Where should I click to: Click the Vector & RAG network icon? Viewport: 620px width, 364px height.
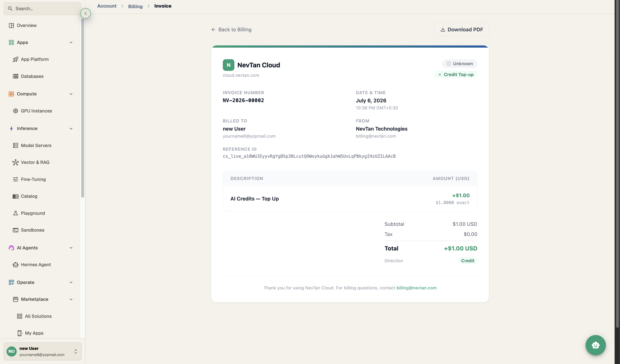click(16, 162)
